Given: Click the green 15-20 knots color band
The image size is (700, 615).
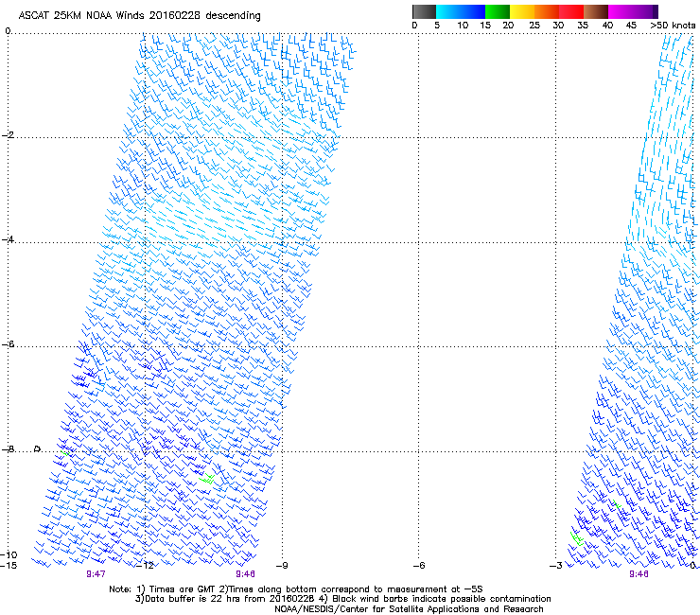Looking at the screenshot, I should click(x=498, y=11).
